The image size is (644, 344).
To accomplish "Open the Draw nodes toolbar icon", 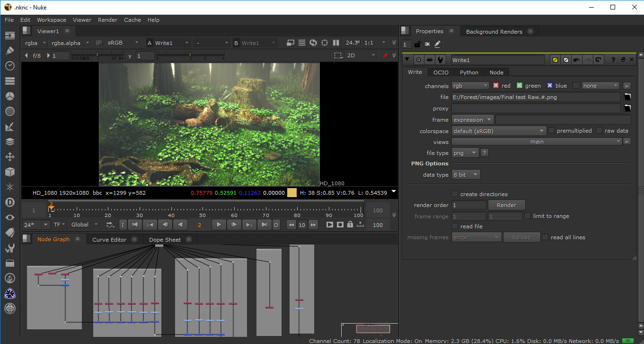I will click(x=9, y=51).
